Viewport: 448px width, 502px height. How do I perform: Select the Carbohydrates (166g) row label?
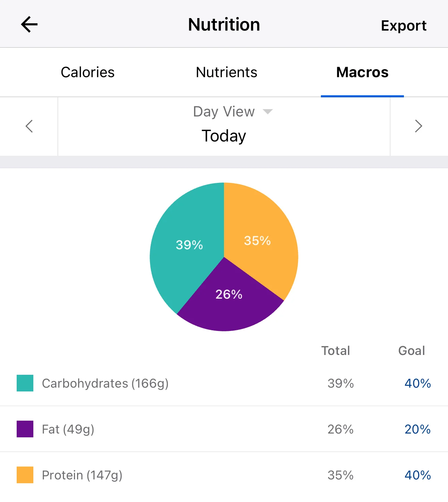(105, 383)
